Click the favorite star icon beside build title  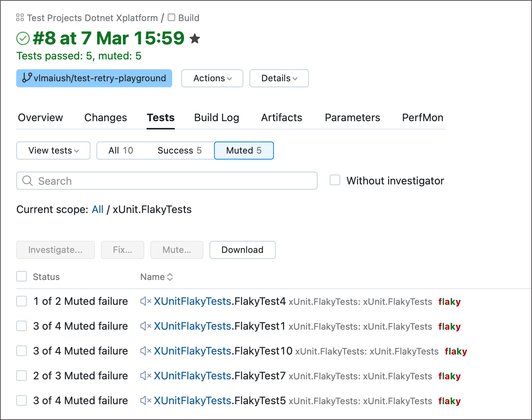(x=195, y=38)
